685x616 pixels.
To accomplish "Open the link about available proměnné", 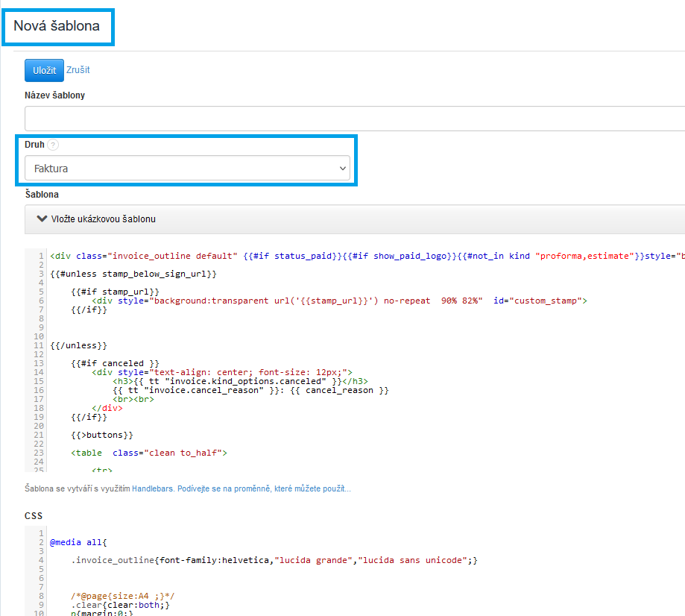I will pos(263,489).
